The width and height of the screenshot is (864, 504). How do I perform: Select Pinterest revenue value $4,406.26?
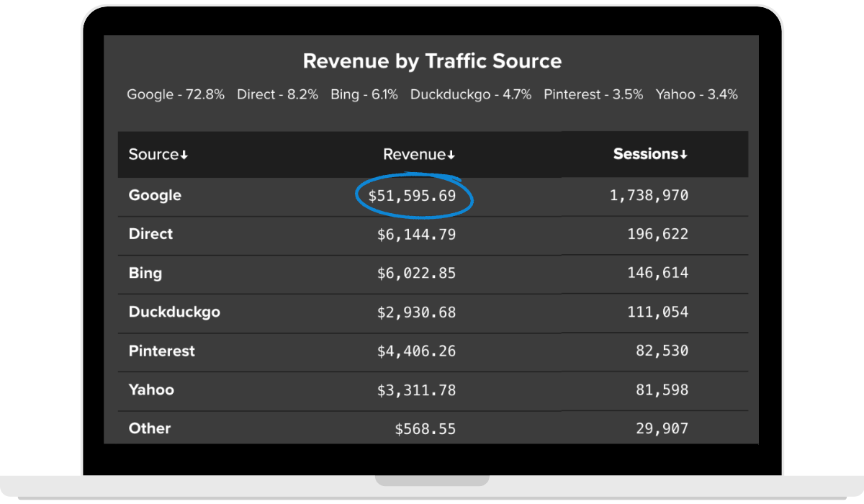pyautogui.click(x=416, y=351)
